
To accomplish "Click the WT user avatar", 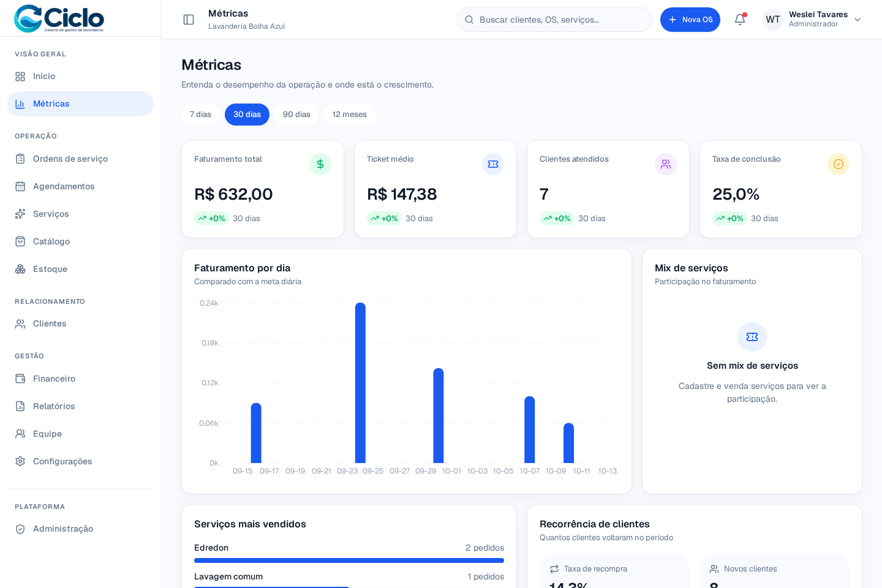I will tap(773, 20).
